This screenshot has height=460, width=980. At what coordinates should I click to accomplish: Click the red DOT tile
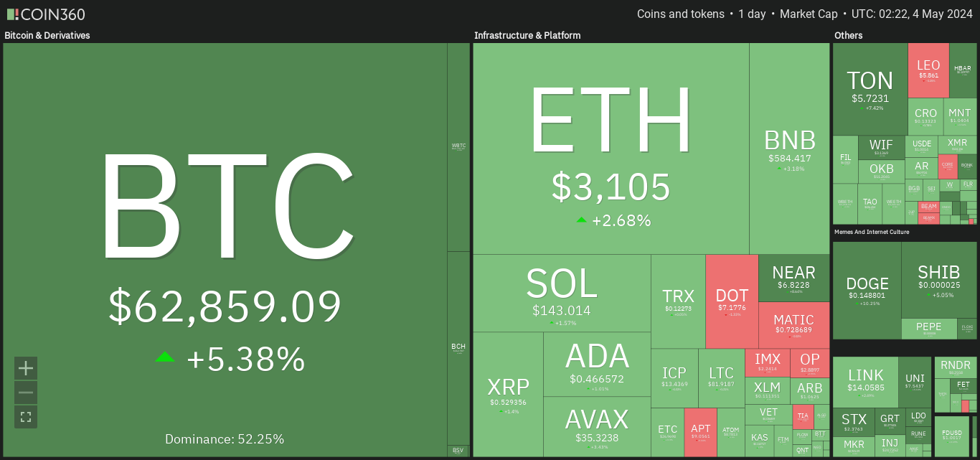pyautogui.click(x=732, y=301)
